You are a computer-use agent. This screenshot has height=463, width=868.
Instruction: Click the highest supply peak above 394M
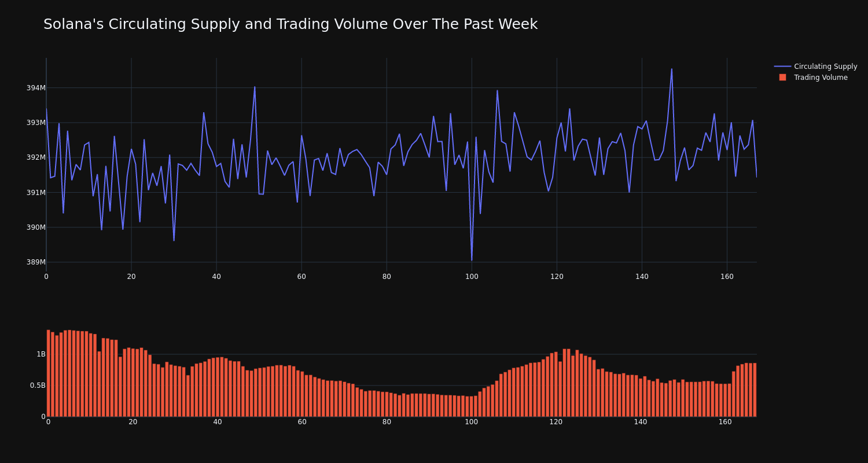(672, 69)
